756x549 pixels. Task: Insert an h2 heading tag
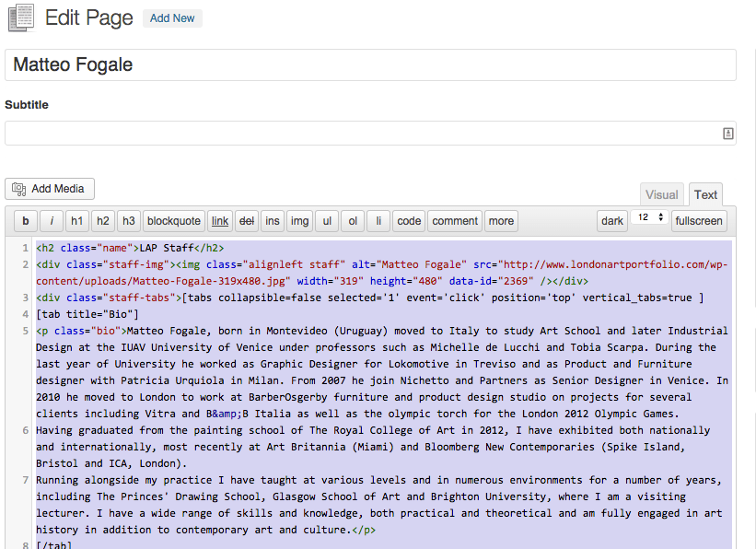(x=103, y=221)
